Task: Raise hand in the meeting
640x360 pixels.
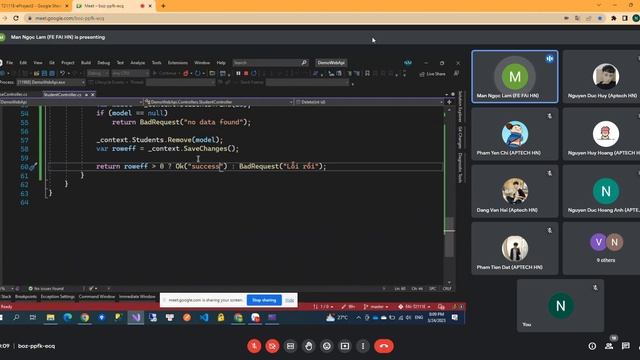Action: (309, 346)
